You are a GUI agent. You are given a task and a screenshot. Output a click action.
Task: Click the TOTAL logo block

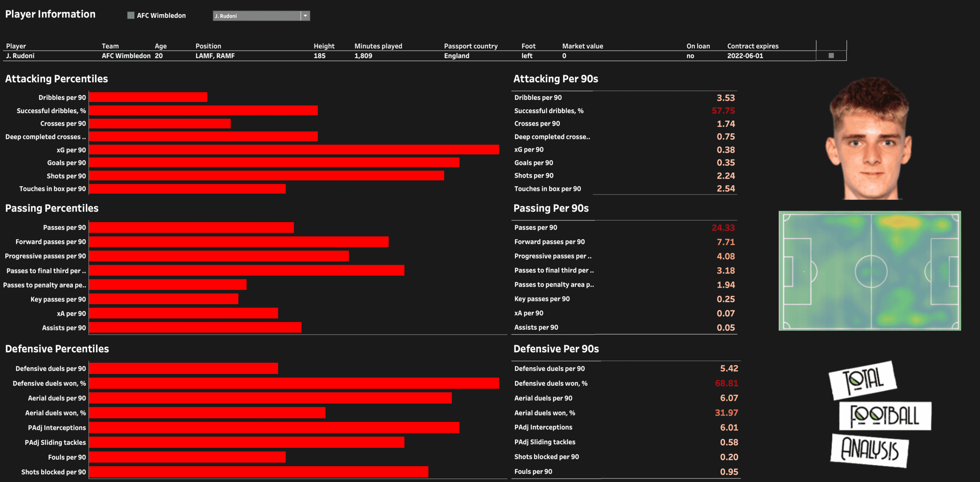tap(862, 380)
